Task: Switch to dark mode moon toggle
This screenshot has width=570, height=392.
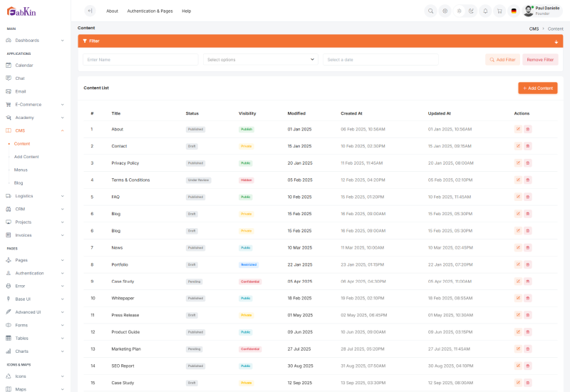Action: [471, 11]
